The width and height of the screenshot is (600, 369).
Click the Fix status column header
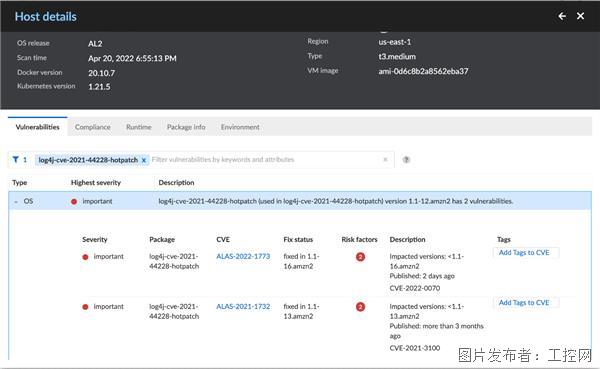click(x=298, y=239)
